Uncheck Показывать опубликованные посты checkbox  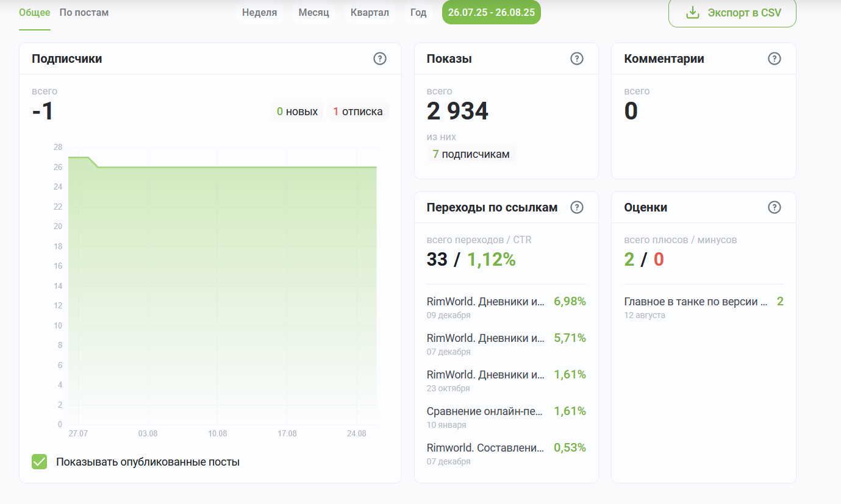point(40,462)
